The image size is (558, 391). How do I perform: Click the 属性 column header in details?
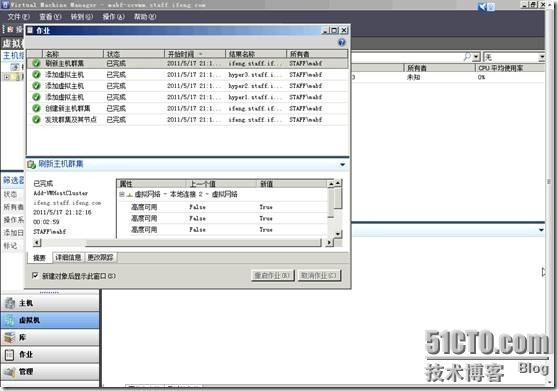point(152,184)
